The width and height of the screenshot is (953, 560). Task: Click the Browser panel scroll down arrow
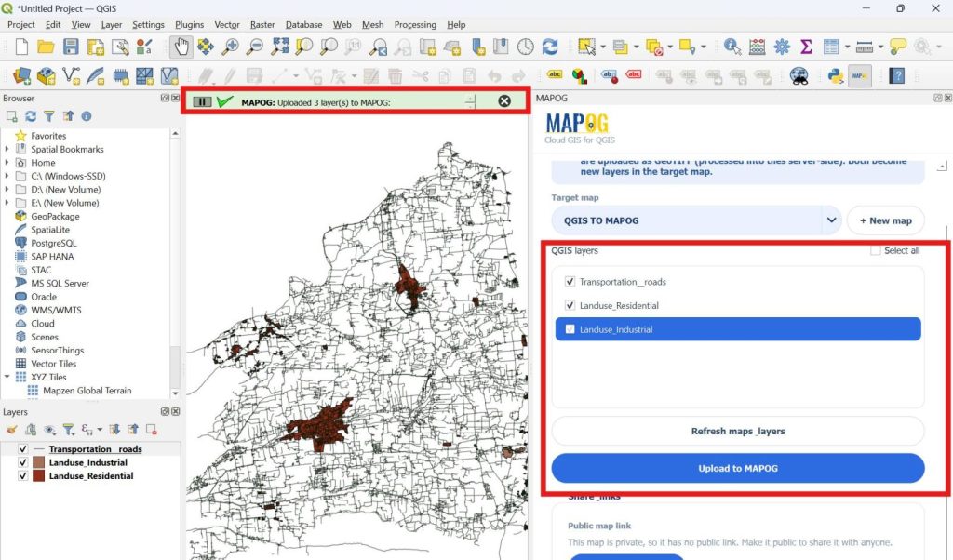point(175,393)
